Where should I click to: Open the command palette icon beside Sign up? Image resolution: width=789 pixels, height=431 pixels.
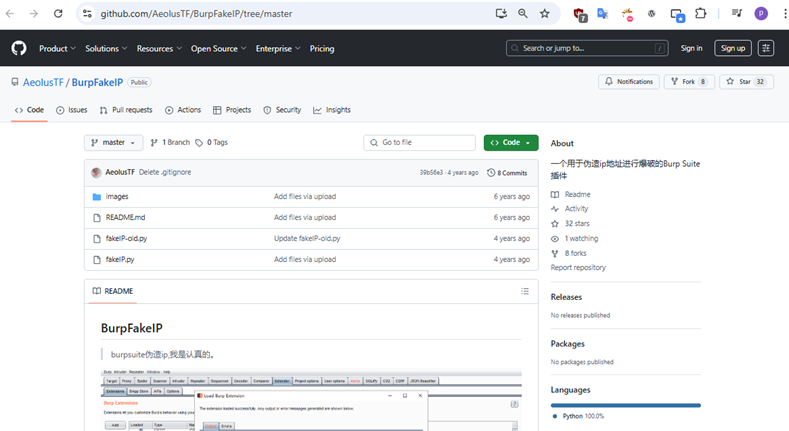click(766, 48)
